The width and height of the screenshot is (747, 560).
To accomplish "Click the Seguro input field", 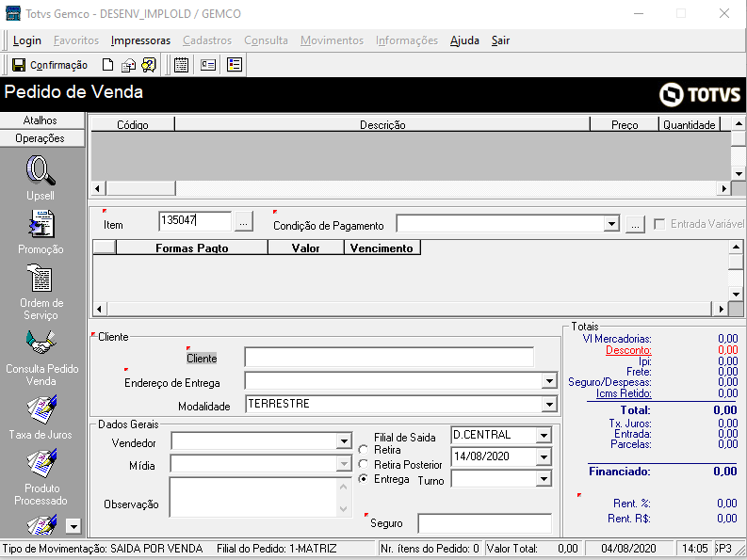I will tap(484, 524).
